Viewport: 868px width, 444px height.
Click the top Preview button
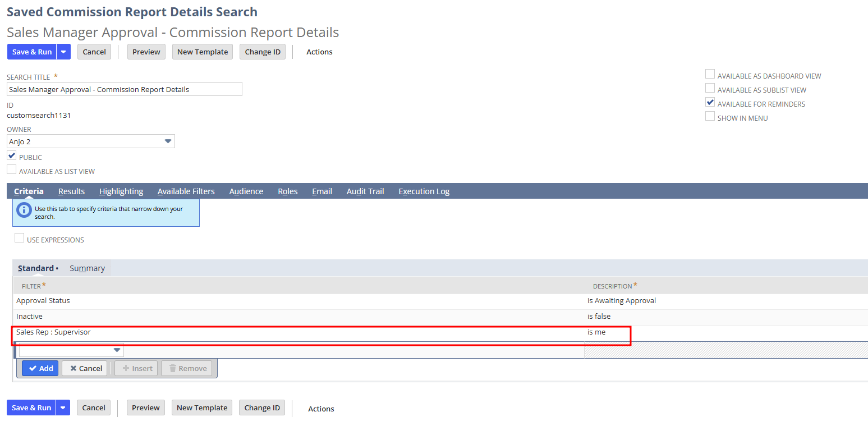pyautogui.click(x=146, y=52)
